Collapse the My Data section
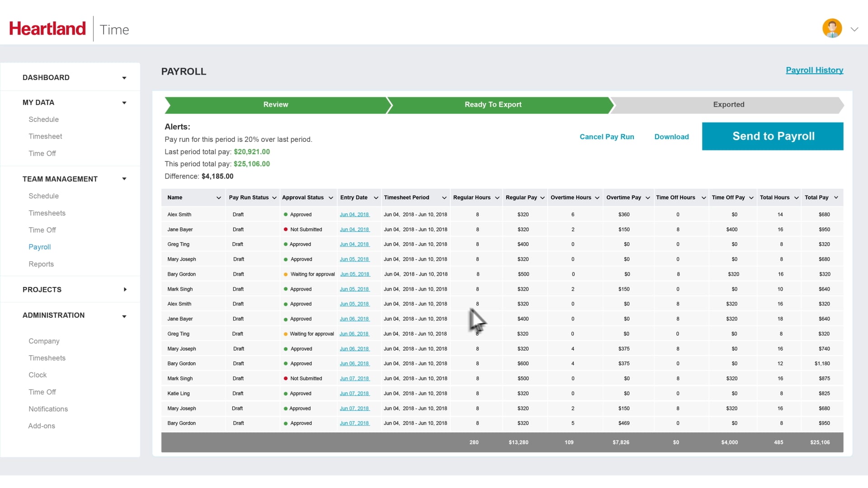Viewport: 868px width, 488px height. 124,103
